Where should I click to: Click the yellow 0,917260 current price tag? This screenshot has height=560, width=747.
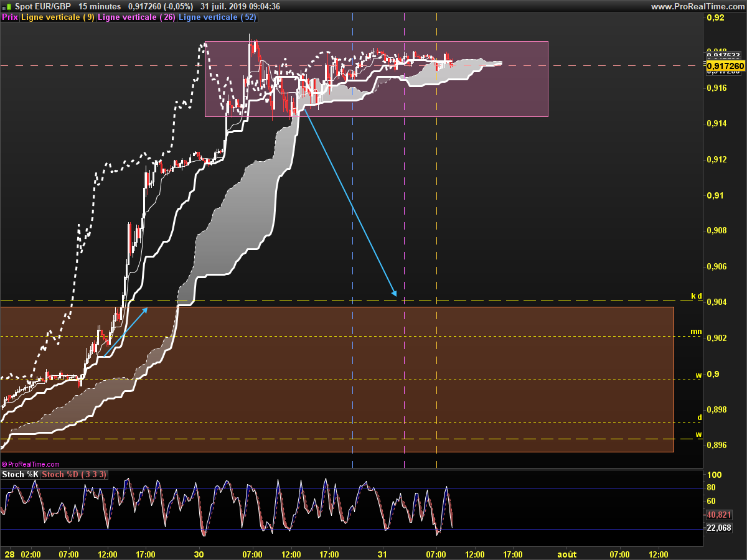726,65
